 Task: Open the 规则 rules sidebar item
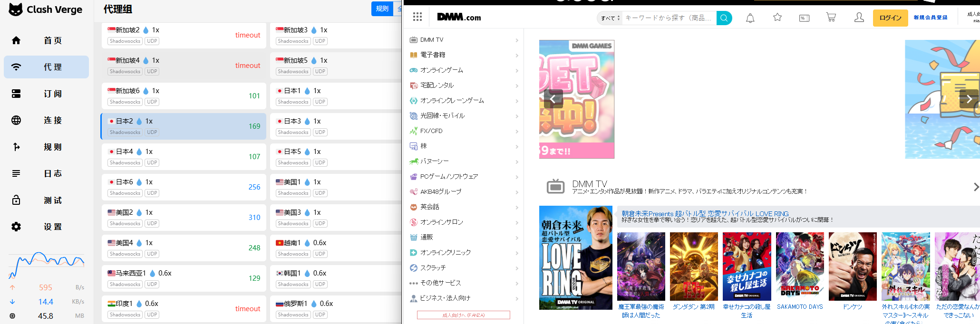pos(46,147)
